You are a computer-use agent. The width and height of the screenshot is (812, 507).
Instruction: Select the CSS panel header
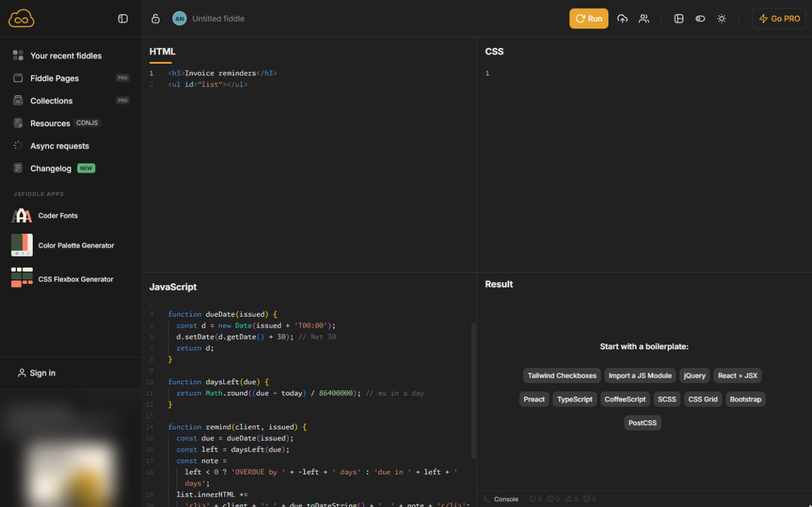(494, 51)
